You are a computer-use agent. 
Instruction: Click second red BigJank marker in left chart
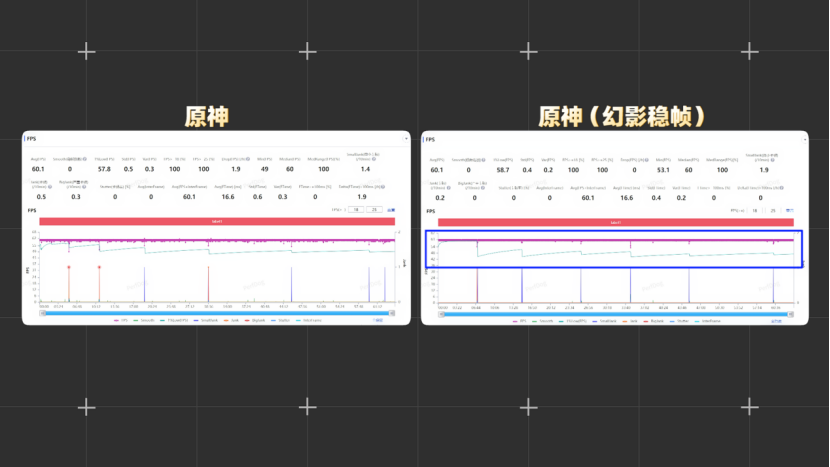[x=99, y=267]
